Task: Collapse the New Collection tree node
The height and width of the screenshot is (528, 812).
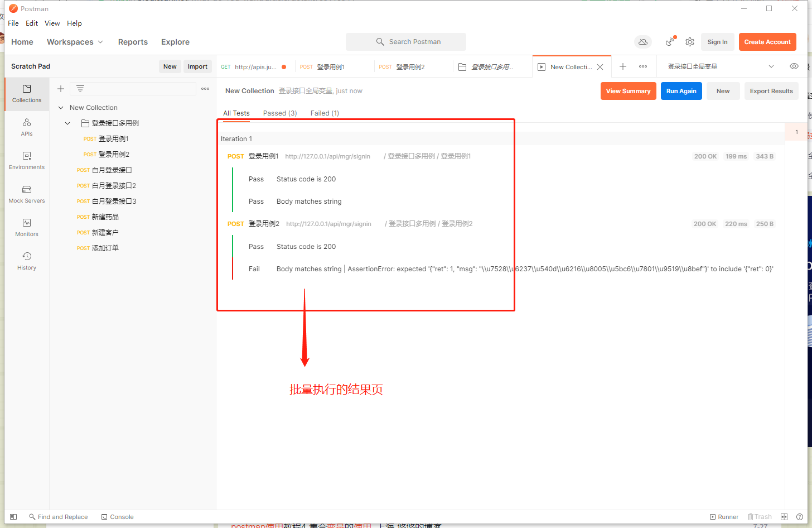Action: coord(61,108)
